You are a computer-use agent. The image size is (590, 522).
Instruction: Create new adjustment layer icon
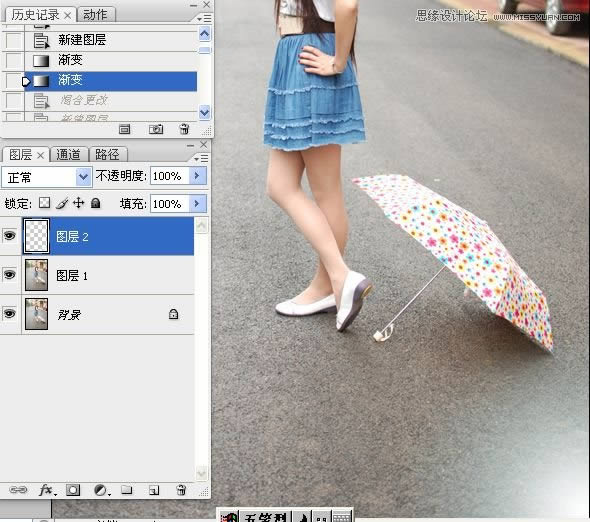[101, 490]
